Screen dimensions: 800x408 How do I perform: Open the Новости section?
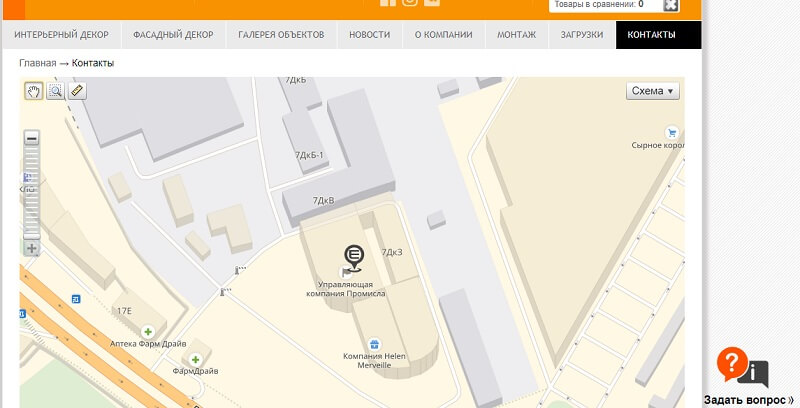(369, 35)
